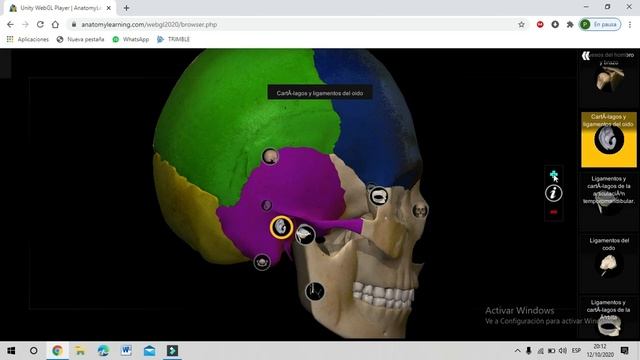The image size is (640, 360).
Task: Click the dark download extension icon
Action: tap(555, 24)
